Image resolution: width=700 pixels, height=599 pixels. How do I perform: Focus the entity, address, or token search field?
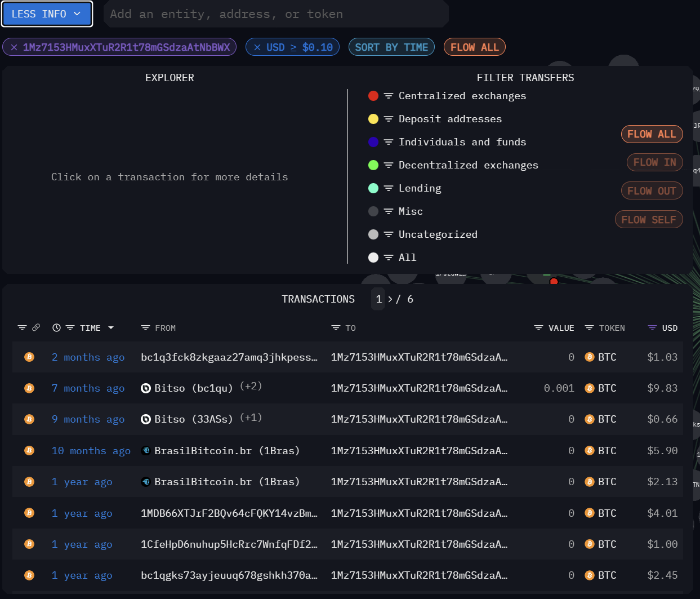click(x=276, y=14)
